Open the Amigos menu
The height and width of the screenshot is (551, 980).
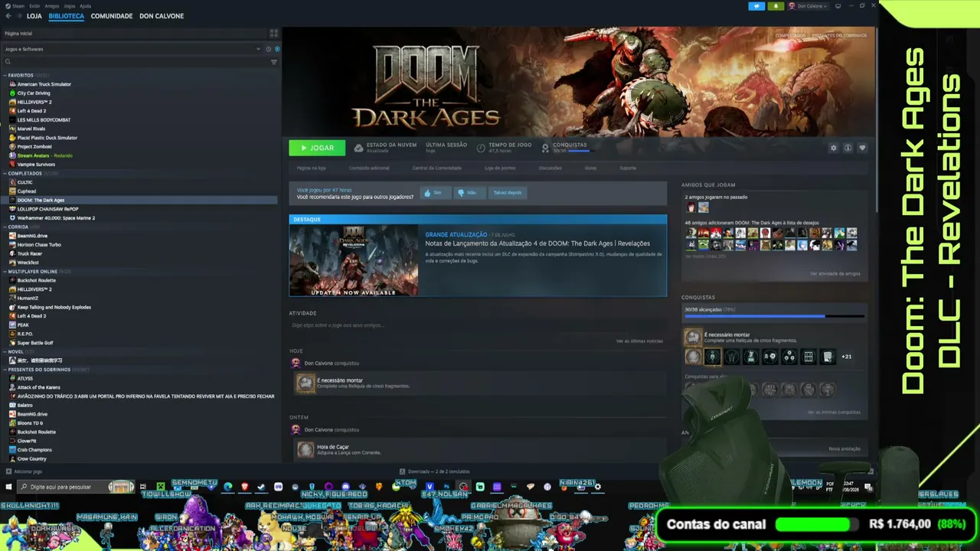[52, 6]
